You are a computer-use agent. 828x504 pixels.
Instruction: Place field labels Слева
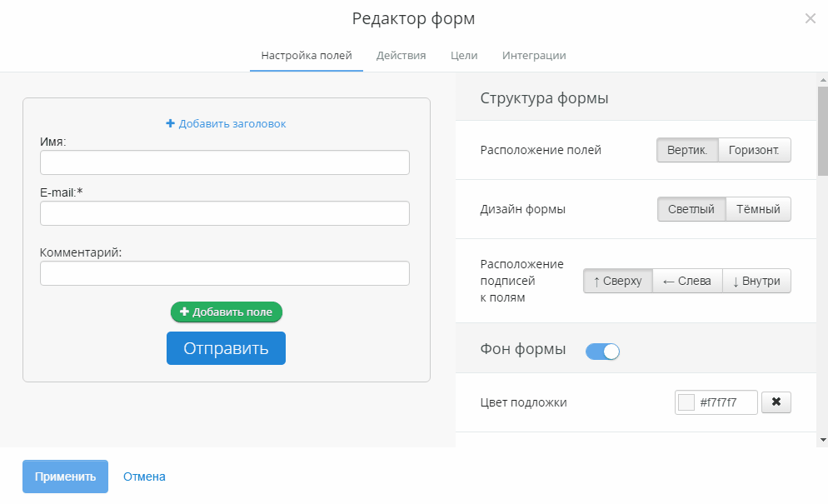(x=687, y=281)
